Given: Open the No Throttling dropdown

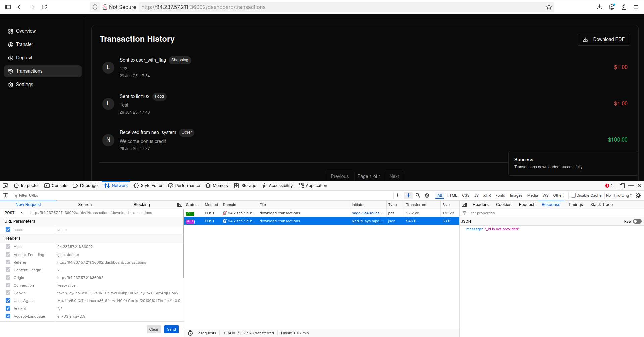Looking at the screenshot, I should 619,195.
